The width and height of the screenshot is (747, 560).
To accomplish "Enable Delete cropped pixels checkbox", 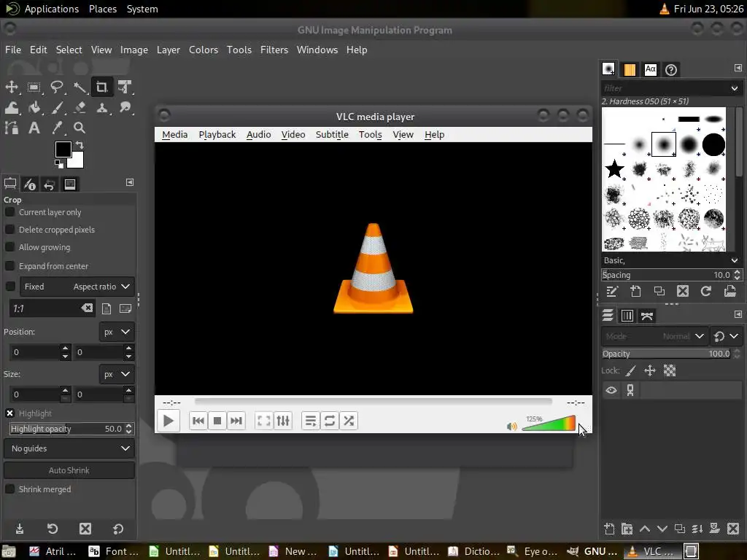I will click(9, 230).
